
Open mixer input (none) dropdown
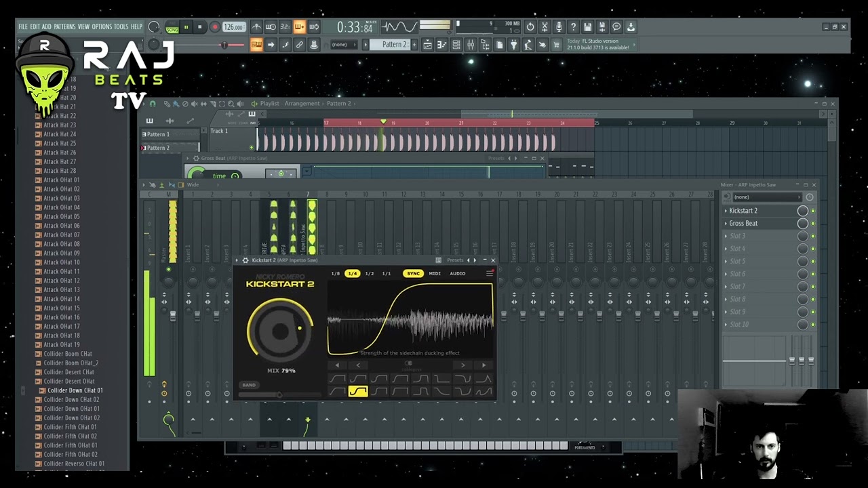[x=767, y=197]
